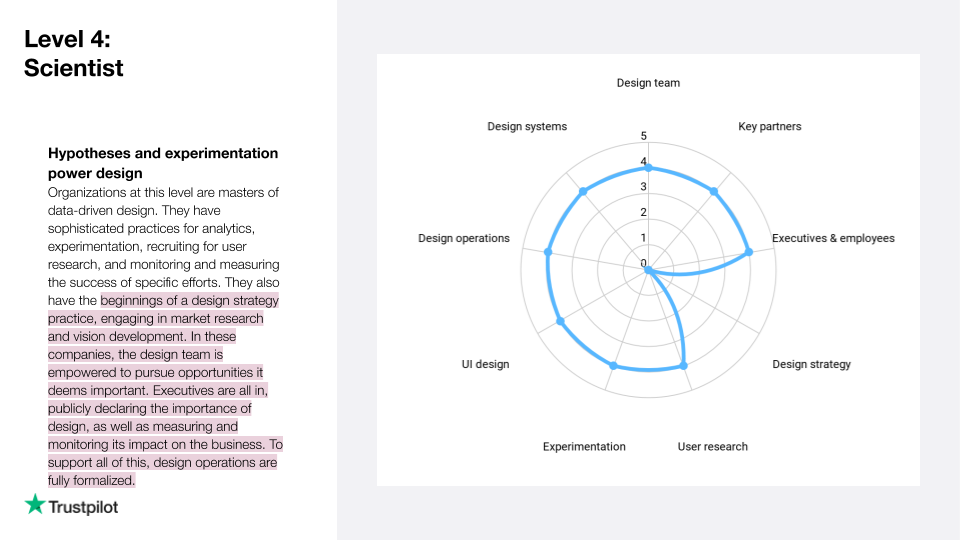Select the User research data point
This screenshot has height=540, width=960.
[x=683, y=366]
